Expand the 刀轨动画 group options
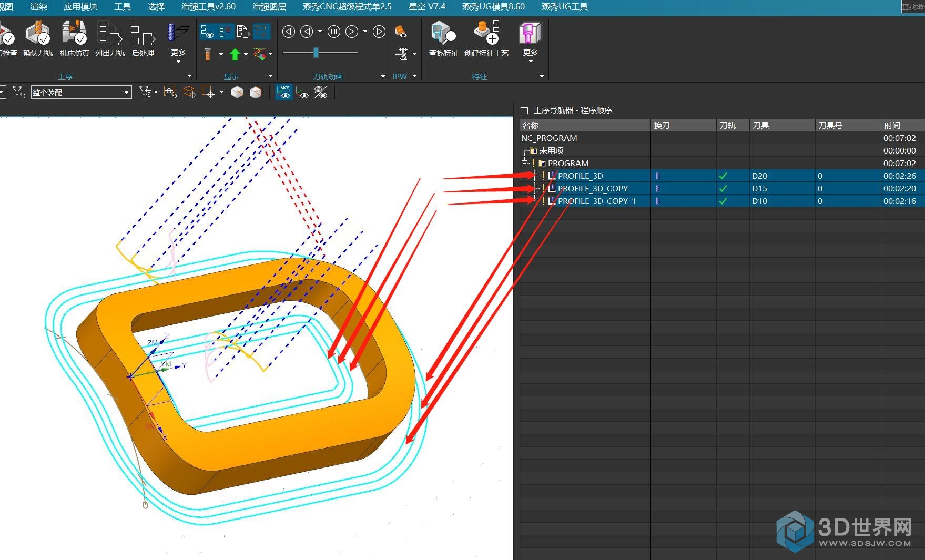 click(383, 77)
